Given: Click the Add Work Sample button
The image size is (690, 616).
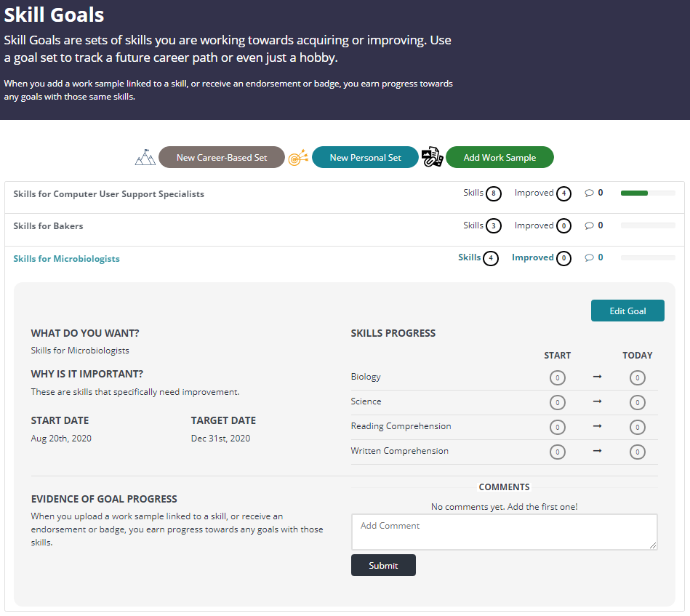Looking at the screenshot, I should click(500, 157).
